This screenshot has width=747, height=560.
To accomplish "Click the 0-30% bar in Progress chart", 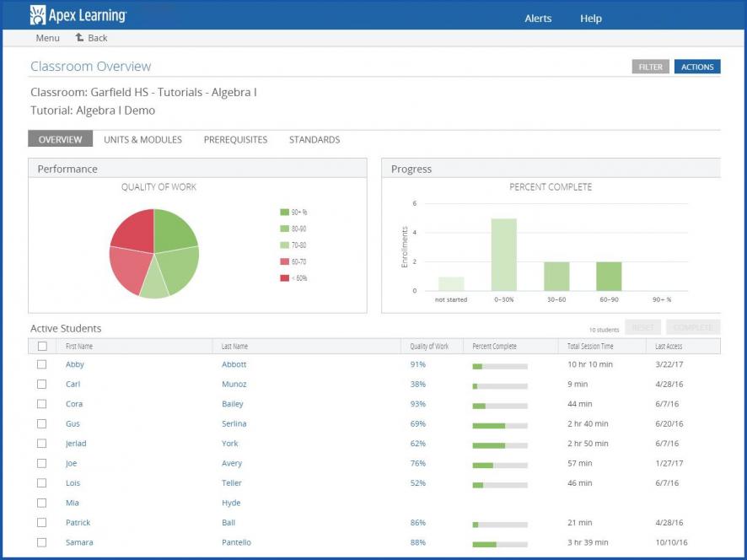I will pos(503,255).
